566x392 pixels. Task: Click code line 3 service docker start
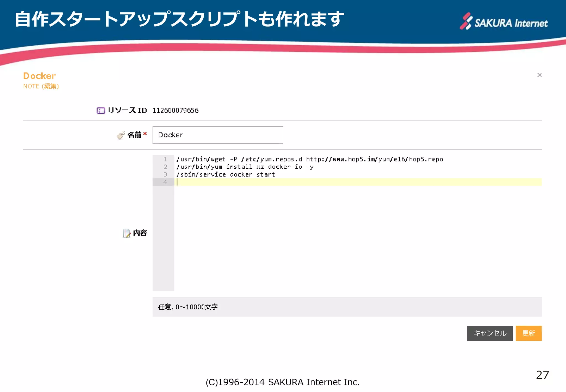pyautogui.click(x=226, y=174)
